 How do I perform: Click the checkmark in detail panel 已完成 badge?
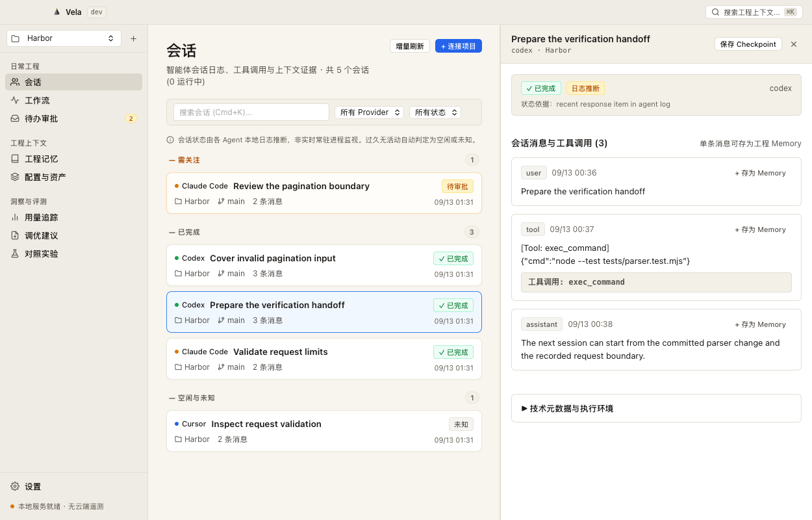click(529, 88)
